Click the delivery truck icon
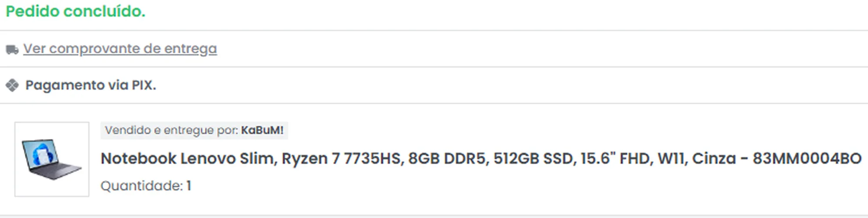 click(12, 50)
